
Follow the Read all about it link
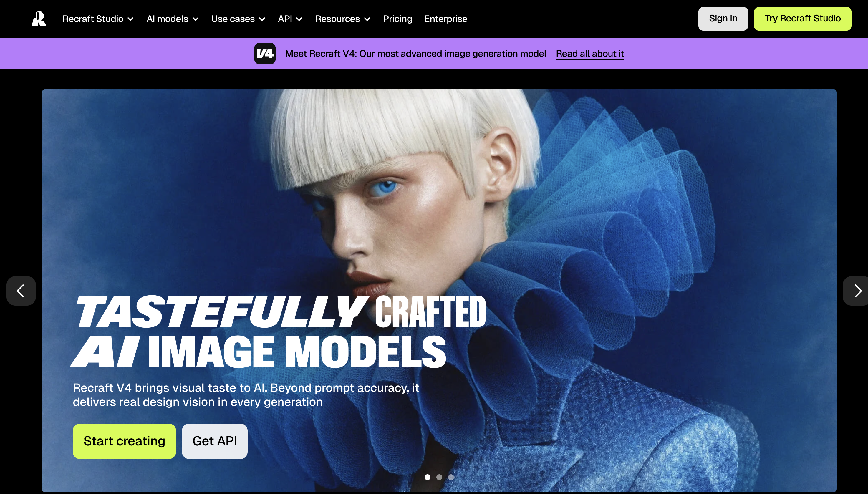coord(590,54)
